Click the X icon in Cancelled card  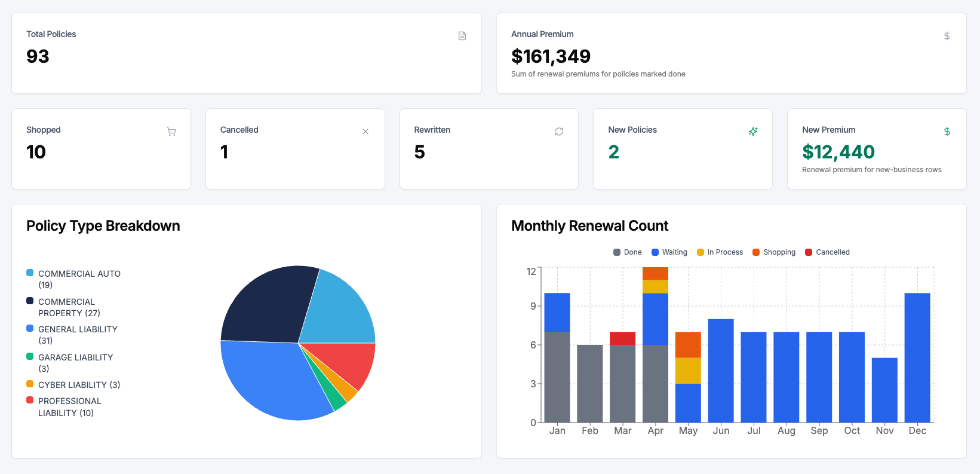pos(365,132)
